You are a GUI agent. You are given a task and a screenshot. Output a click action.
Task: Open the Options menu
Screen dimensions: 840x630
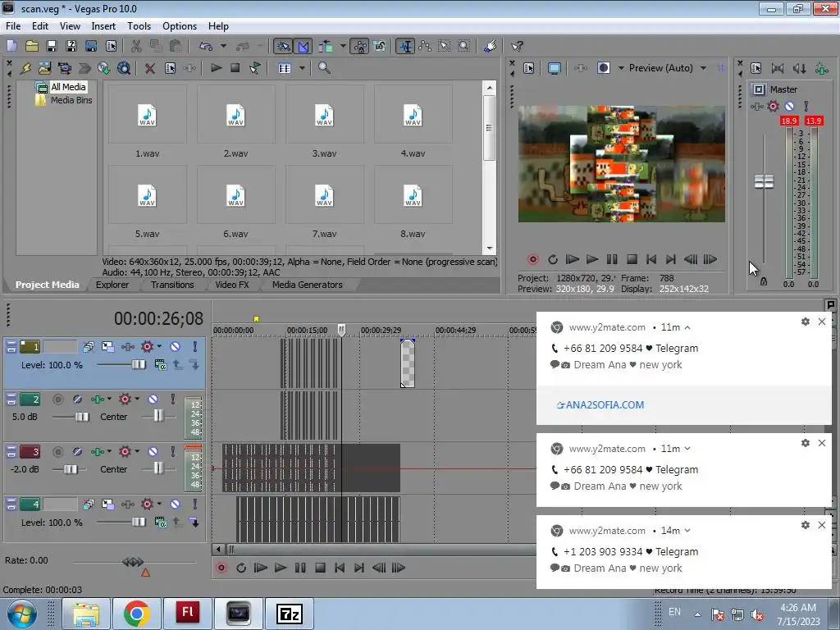click(x=180, y=25)
